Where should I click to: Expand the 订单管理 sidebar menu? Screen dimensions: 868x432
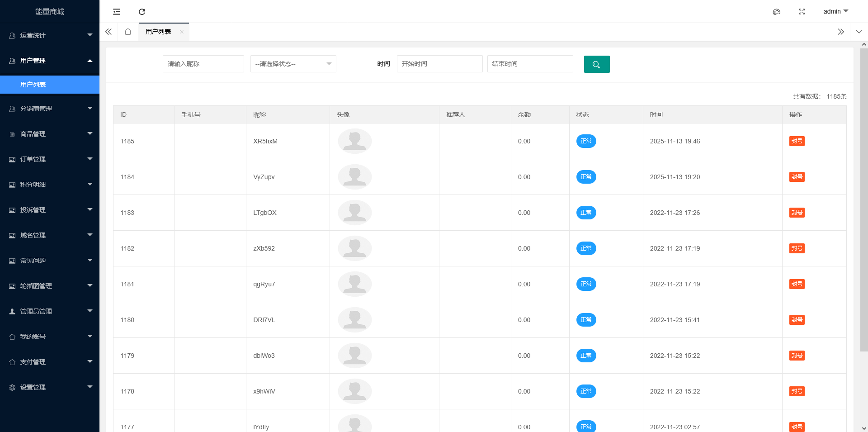pyautogui.click(x=50, y=159)
